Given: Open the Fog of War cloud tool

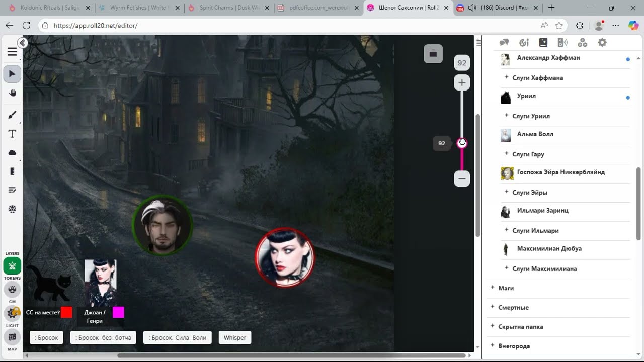Looking at the screenshot, I should 12,152.
